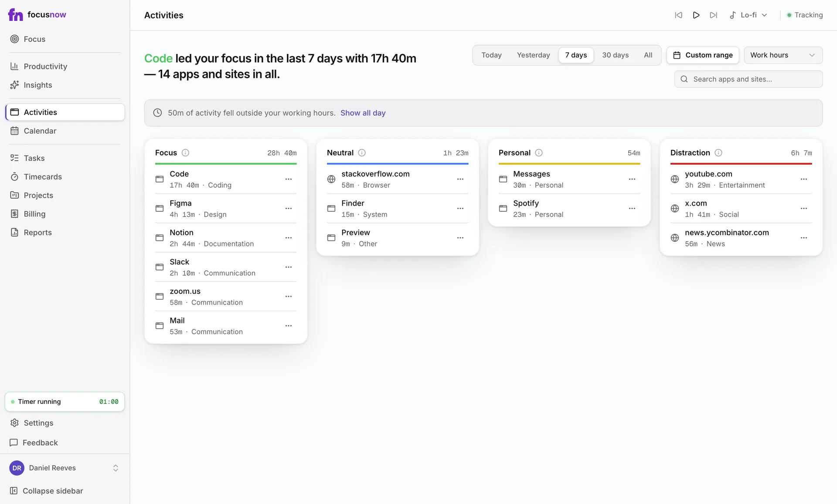Click the globe icon beside youtube.com
This screenshot has height=504, width=837.
click(675, 179)
